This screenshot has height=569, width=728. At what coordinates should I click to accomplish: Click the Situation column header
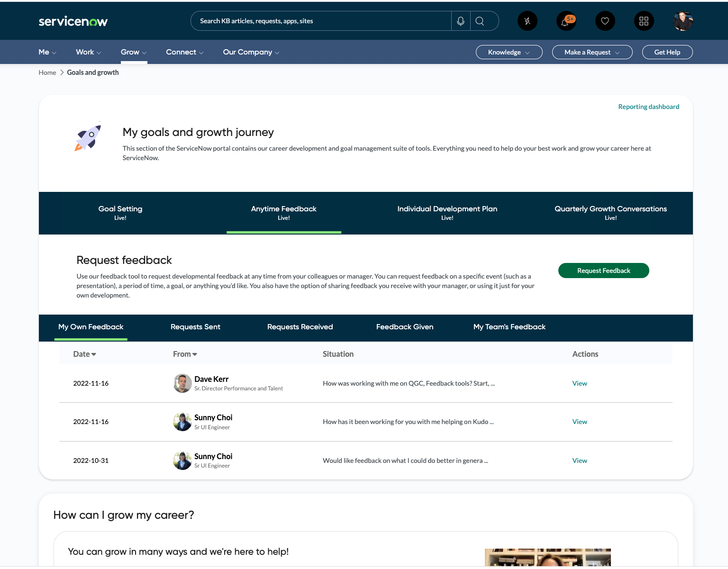(338, 354)
